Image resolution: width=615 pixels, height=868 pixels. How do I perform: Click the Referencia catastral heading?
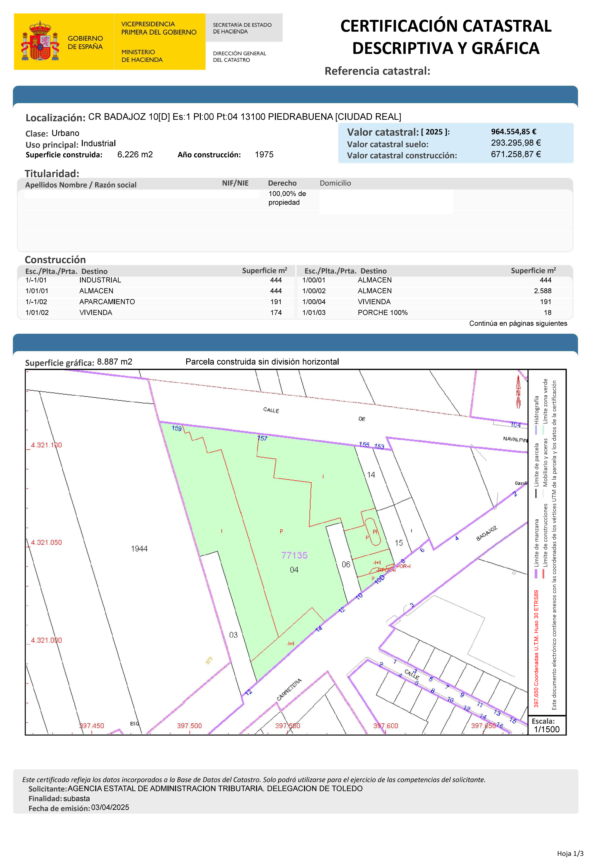tap(377, 71)
